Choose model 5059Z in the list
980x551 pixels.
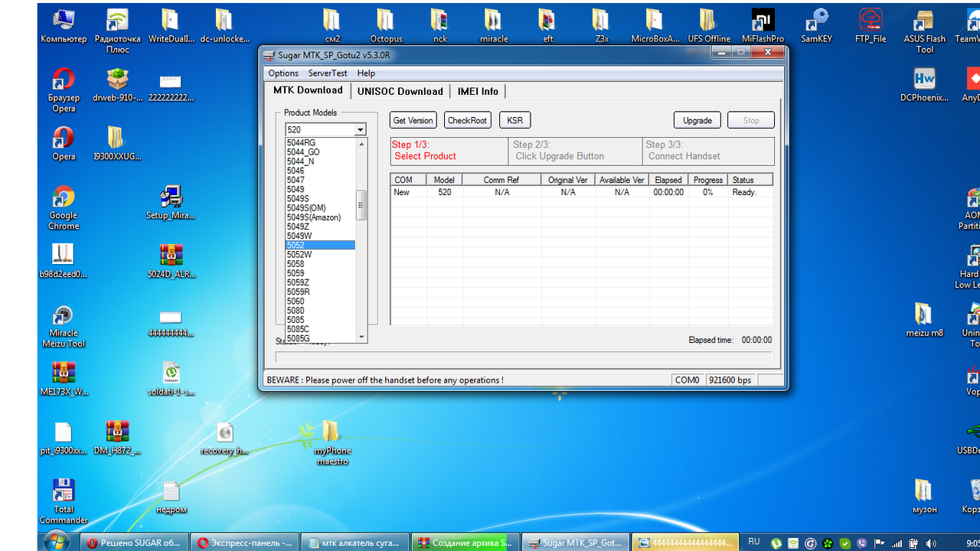(x=320, y=282)
